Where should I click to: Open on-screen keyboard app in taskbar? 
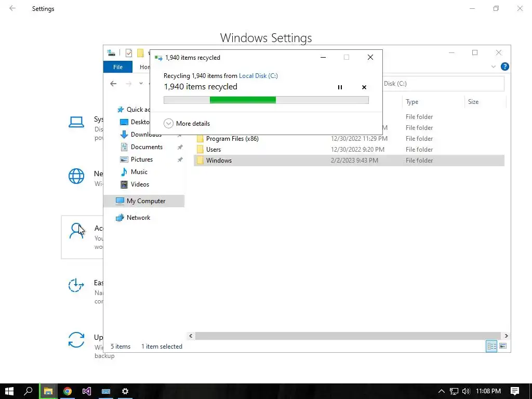tap(106, 391)
